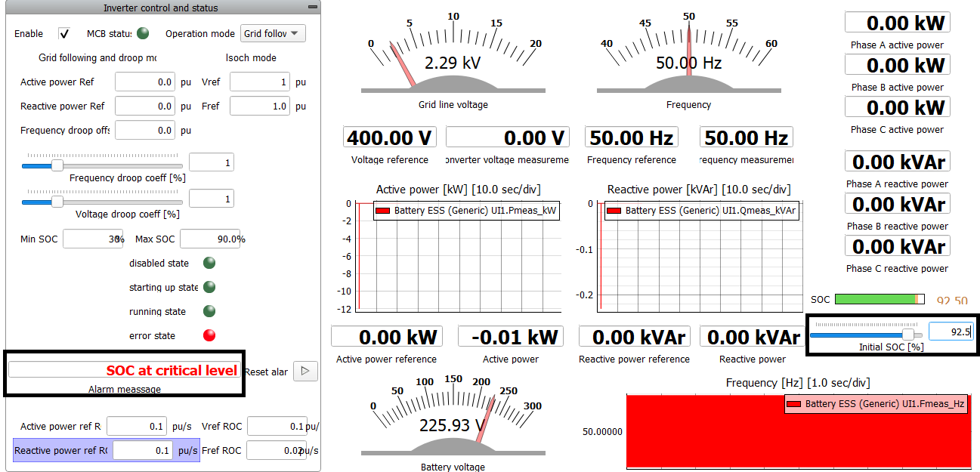Open the Operation mode dropdown

[273, 33]
